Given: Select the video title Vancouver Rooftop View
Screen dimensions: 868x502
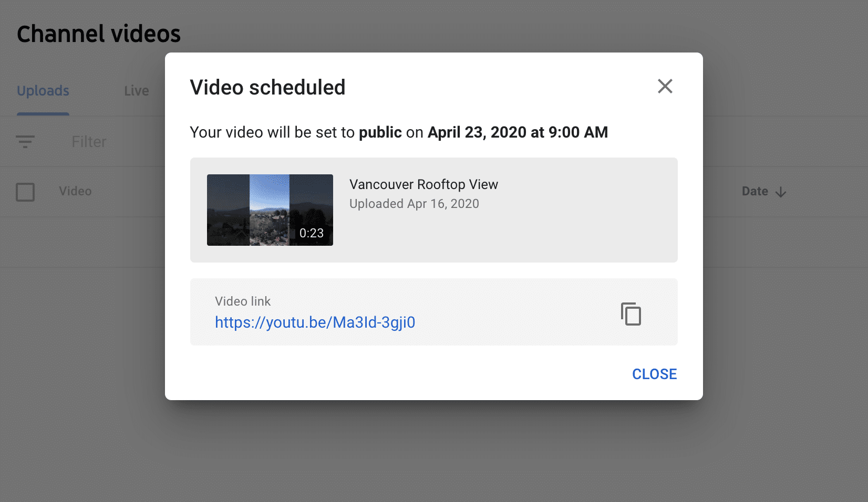Looking at the screenshot, I should pyautogui.click(x=423, y=184).
